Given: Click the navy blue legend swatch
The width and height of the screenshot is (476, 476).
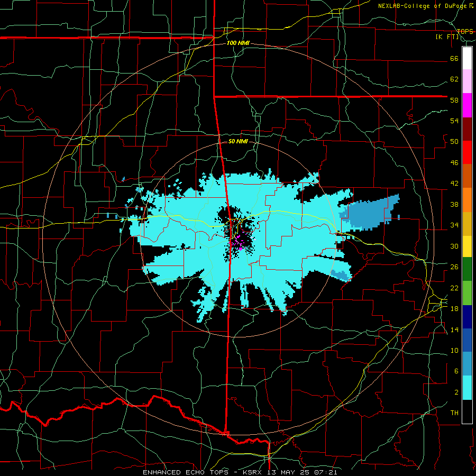Looking at the screenshot, I should point(467,317).
